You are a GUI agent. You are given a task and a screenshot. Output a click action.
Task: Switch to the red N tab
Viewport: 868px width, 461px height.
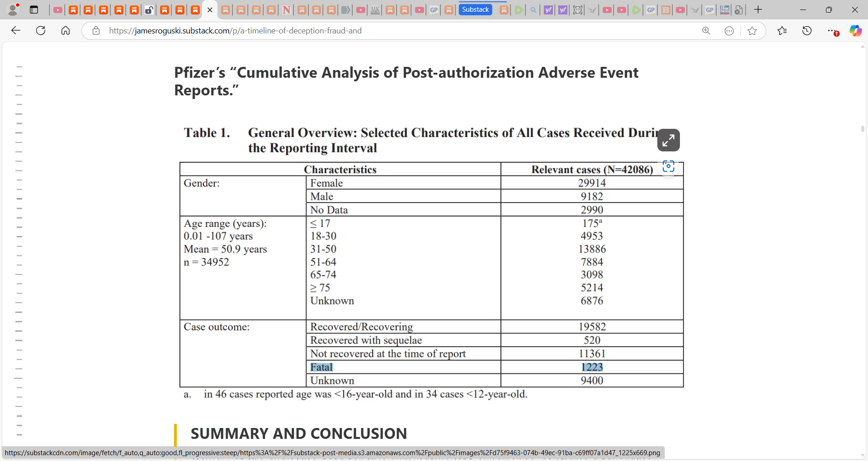pos(287,10)
